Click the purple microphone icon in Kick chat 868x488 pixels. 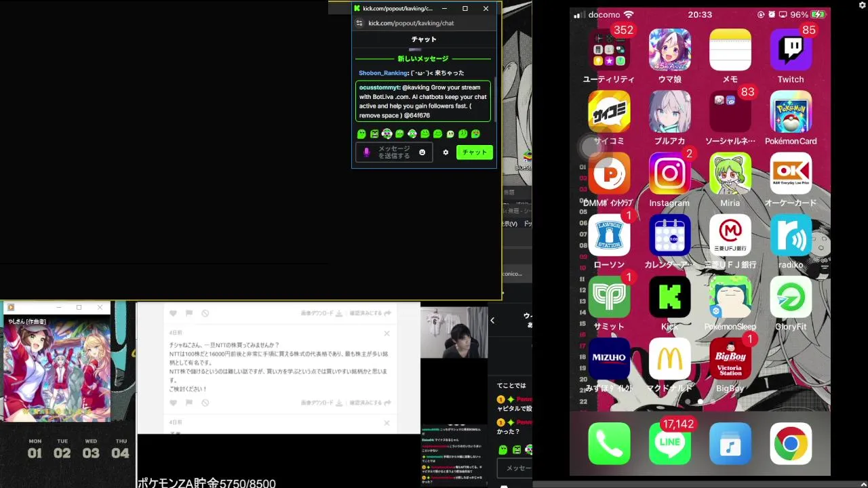click(367, 152)
